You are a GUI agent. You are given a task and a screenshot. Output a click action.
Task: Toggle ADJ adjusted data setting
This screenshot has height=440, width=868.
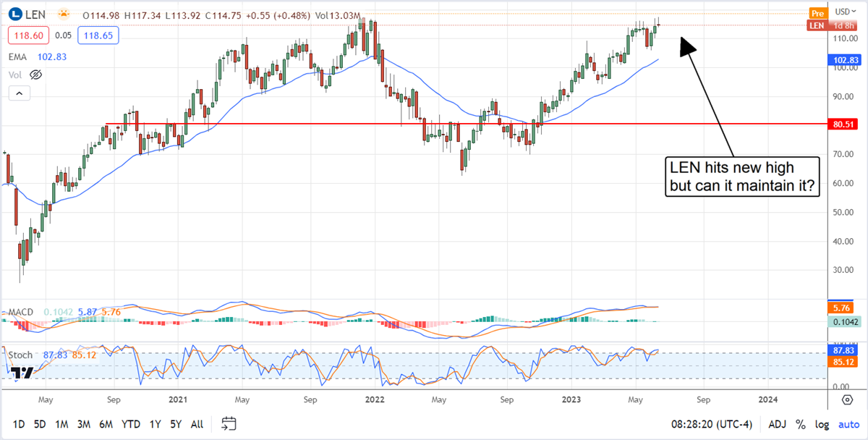[x=778, y=424]
